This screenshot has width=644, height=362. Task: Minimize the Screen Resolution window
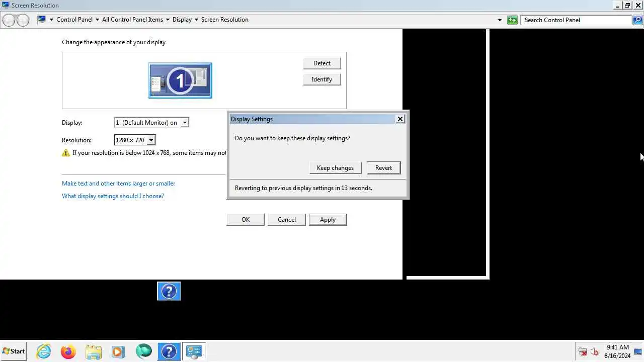[617, 6]
